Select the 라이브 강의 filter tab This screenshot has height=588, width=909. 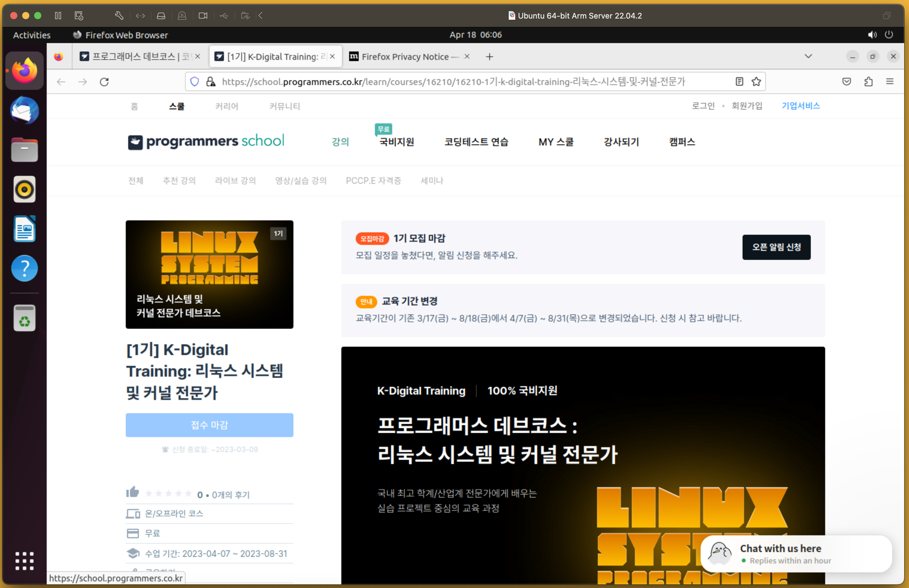coord(235,181)
